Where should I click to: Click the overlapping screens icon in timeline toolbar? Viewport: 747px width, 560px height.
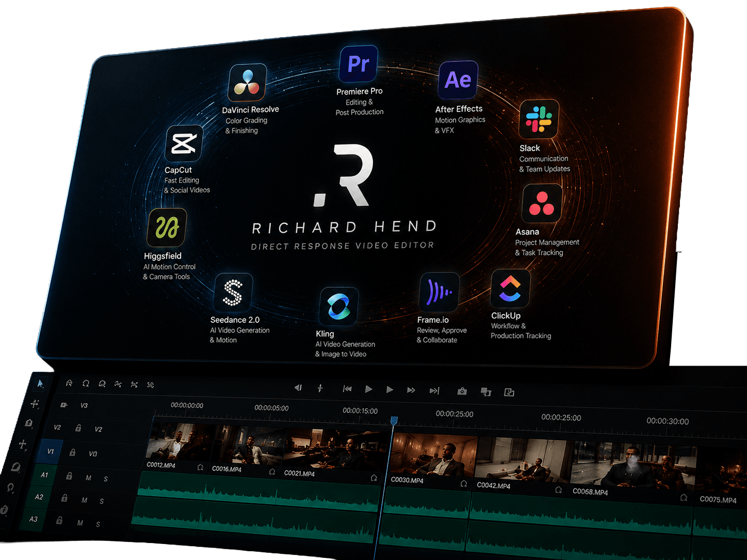[x=486, y=392]
